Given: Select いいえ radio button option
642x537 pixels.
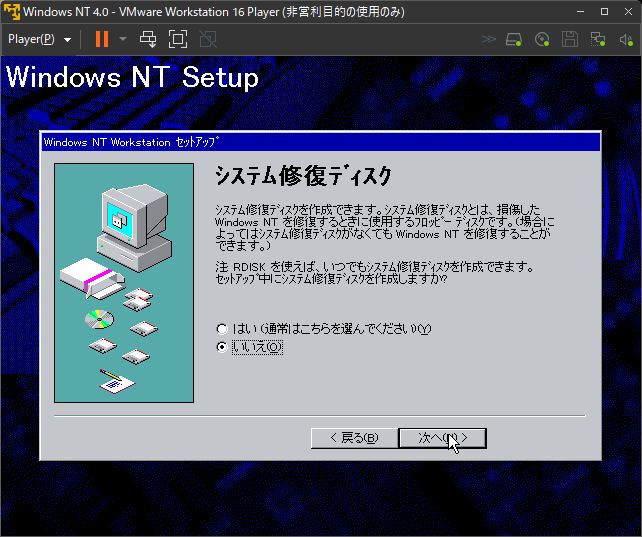Looking at the screenshot, I should click(x=222, y=347).
